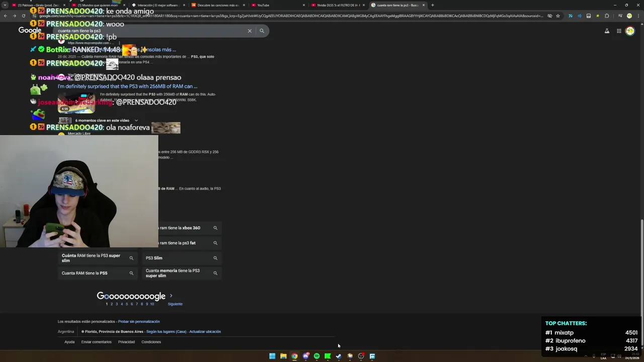Click the browser address bar URL
This screenshot has height=362, width=644.
(x=289, y=16)
